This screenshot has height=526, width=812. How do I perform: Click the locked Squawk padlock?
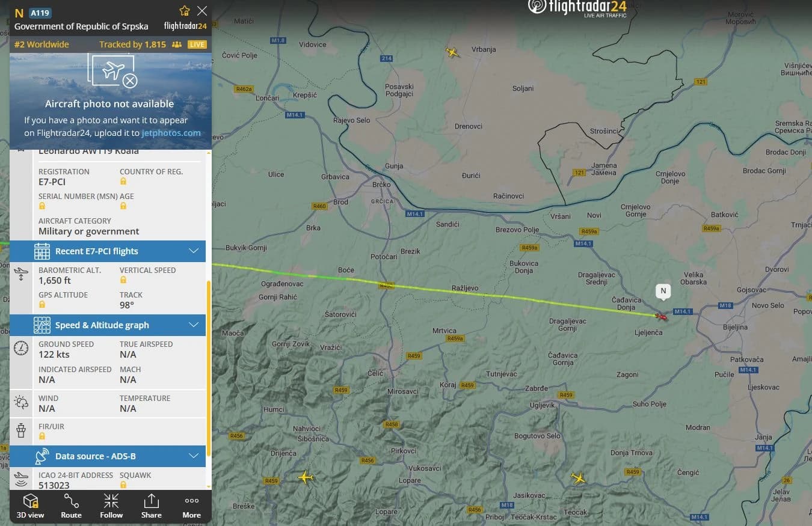click(123, 485)
